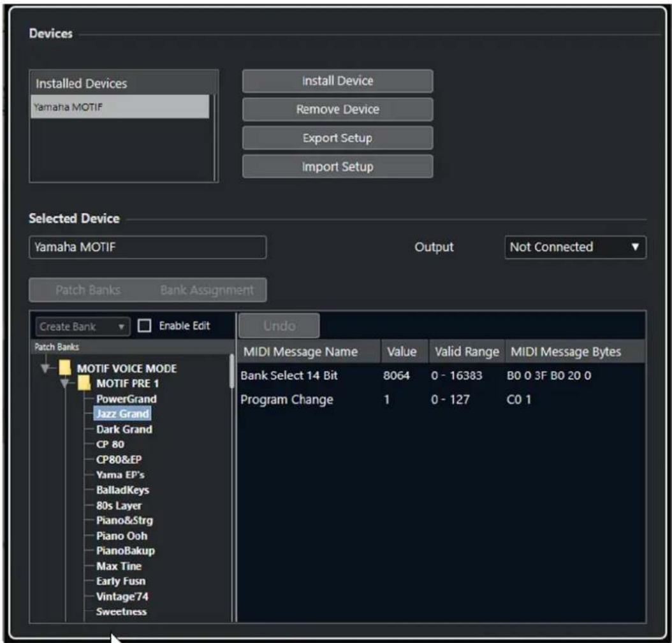Click the Install Device button
Viewport: 672px width, 643px height.
pos(337,81)
